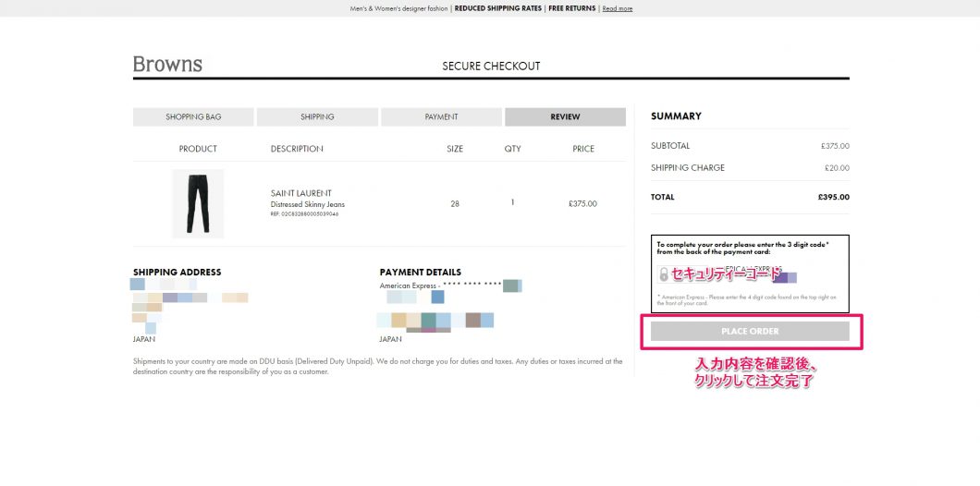Click the American Express 4 digit note

tap(746, 300)
